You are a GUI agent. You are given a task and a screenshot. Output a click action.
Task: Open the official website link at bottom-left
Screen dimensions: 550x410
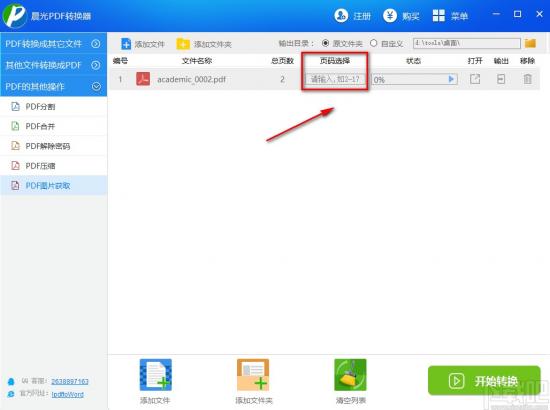[x=68, y=394]
